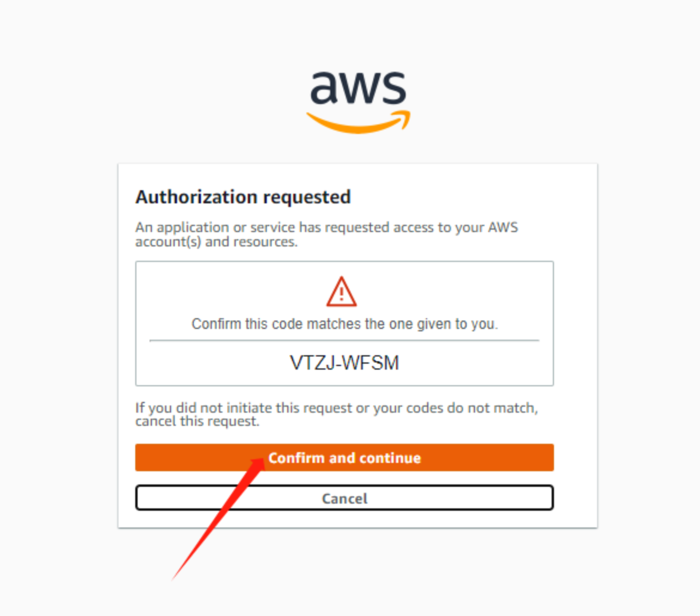Viewport: 700px width, 616px height.
Task: Confirm and continue the authorization
Action: [344, 458]
